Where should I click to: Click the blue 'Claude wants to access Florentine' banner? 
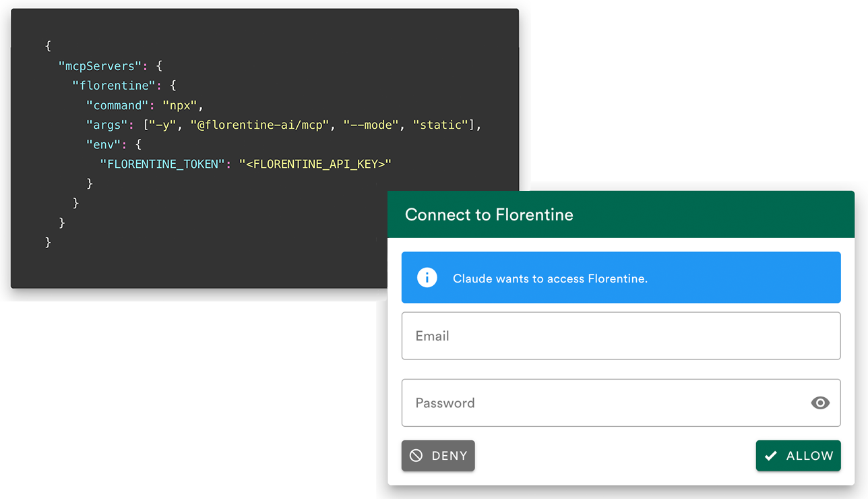coord(621,277)
